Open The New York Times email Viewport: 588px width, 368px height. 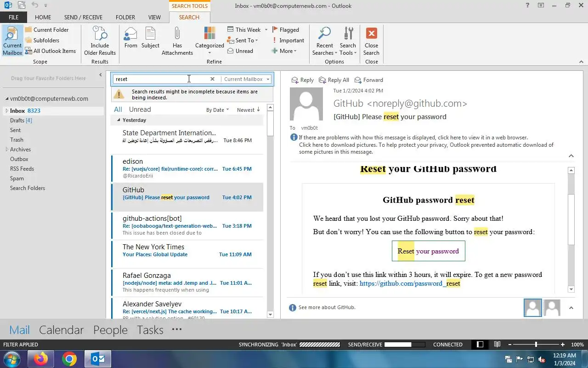[187, 254]
